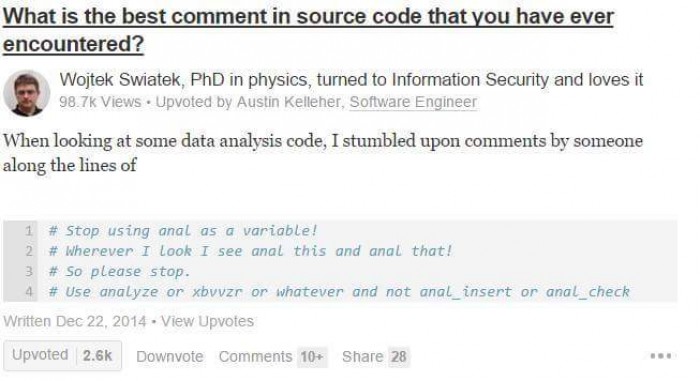Open the Software Engineer credential link
Viewport: 700px width, 381px height.
point(413,102)
